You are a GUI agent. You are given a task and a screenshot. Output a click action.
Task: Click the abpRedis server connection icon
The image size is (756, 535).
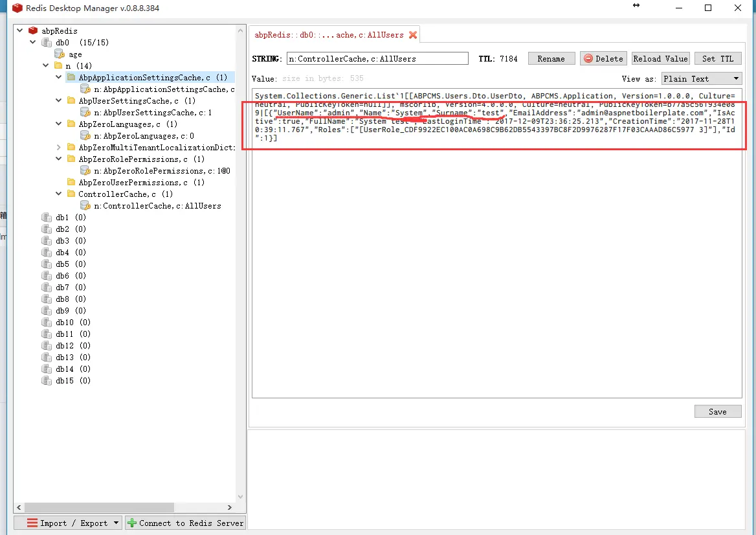tap(33, 30)
